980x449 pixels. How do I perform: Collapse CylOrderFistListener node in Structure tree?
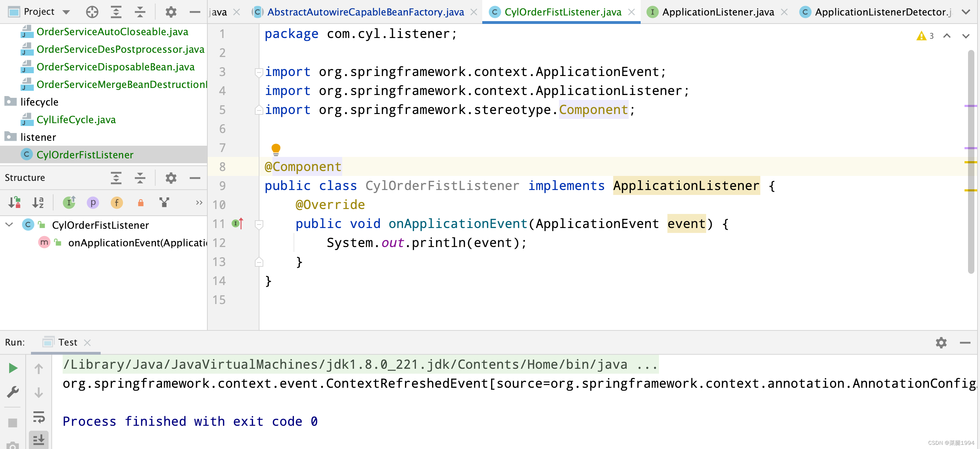point(10,225)
